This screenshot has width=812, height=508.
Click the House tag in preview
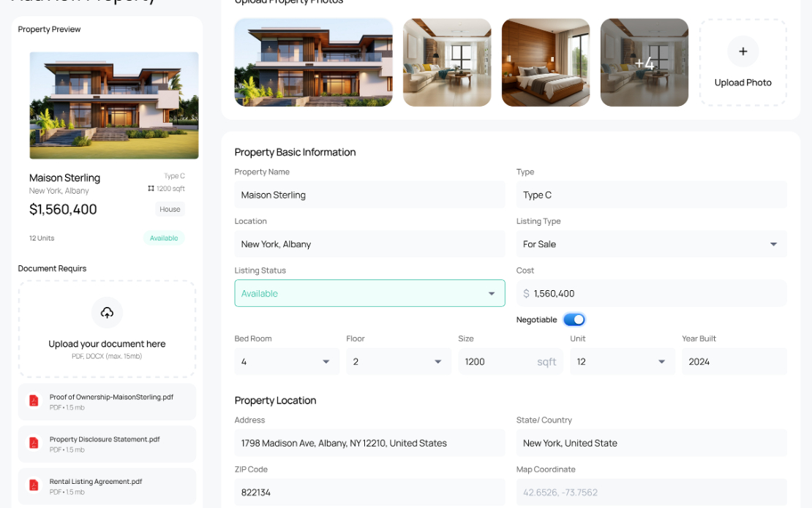(x=170, y=209)
